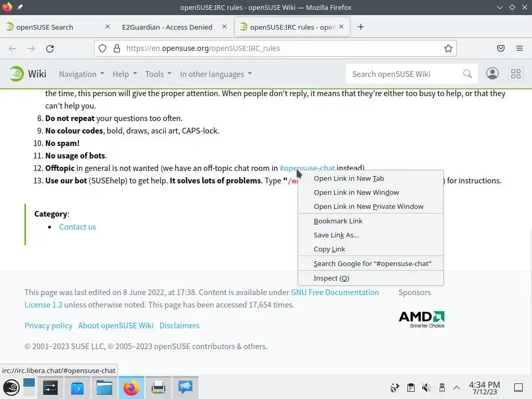
Task: Open the Contact us category link
Action: click(77, 227)
